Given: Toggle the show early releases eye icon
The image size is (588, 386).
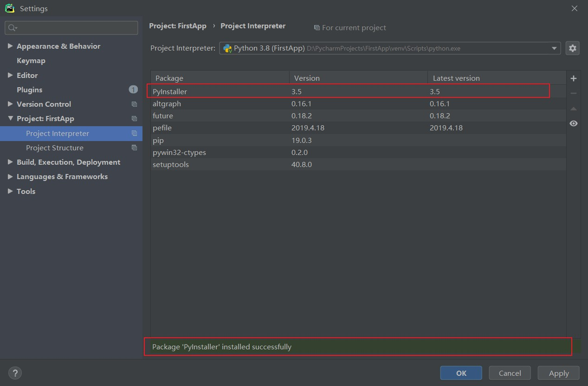Looking at the screenshot, I should (574, 123).
